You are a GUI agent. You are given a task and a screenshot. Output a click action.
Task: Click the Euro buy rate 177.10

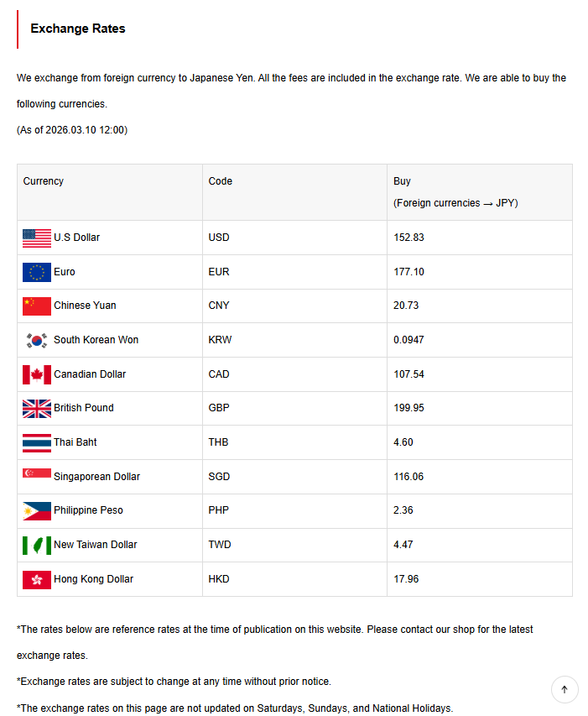409,272
